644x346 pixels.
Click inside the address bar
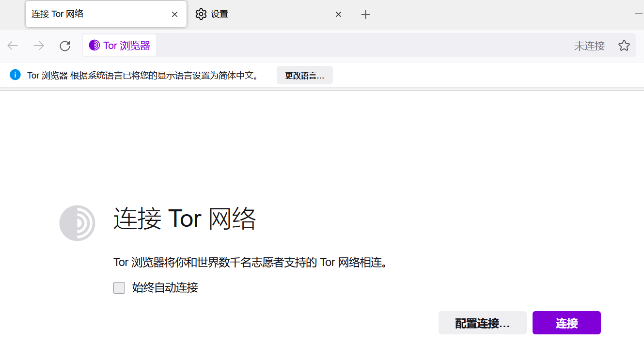(x=339, y=45)
